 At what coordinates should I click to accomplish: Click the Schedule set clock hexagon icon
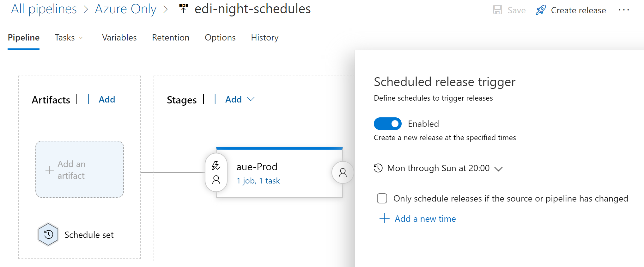48,234
